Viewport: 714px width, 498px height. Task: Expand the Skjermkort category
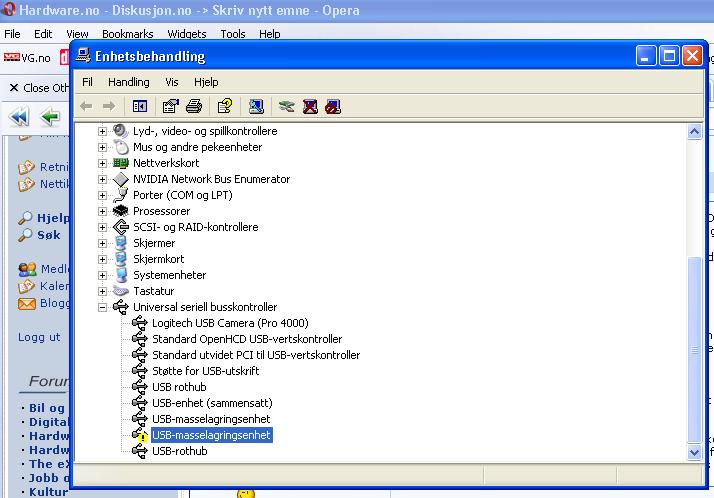(102, 259)
